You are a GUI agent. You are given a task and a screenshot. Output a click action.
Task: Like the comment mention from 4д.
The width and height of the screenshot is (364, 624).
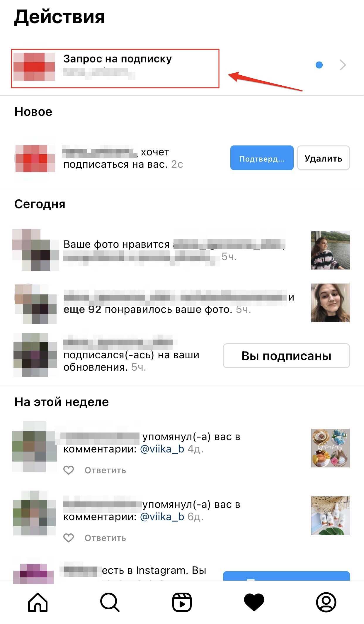(x=69, y=470)
